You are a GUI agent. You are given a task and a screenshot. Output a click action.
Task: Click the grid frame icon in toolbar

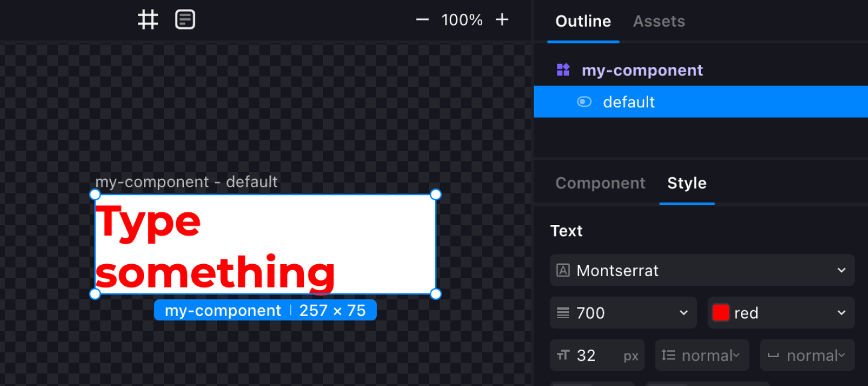148,20
